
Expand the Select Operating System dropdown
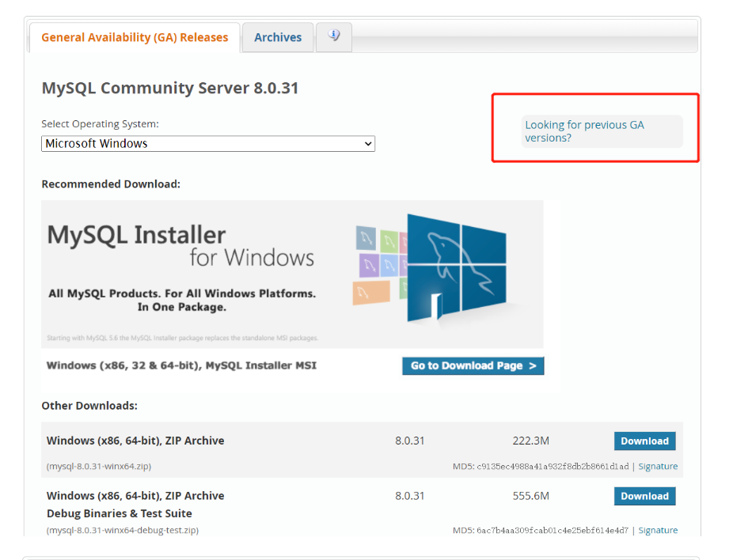pos(208,144)
